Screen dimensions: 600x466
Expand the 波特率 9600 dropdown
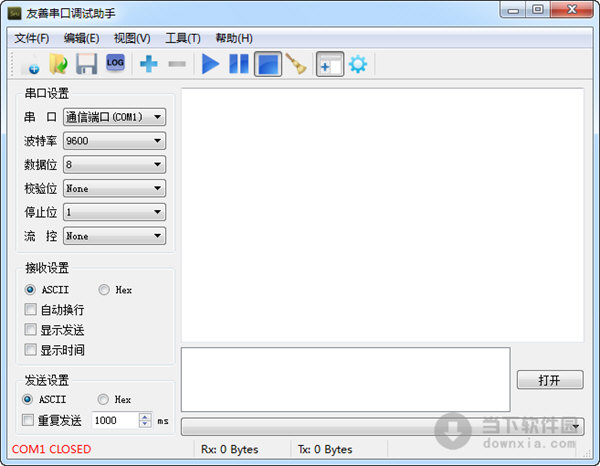click(114, 141)
